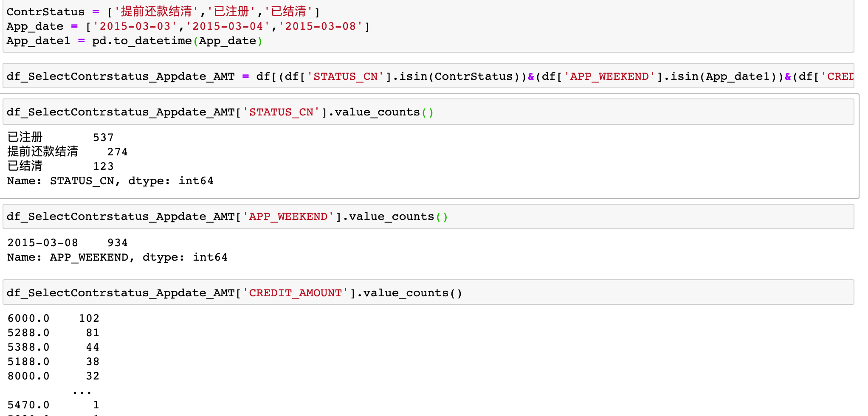Screen dimensions: 868x416
Task: Click 'Name: APP_WEEKEND, dtype: int64' output text
Action: [118, 257]
